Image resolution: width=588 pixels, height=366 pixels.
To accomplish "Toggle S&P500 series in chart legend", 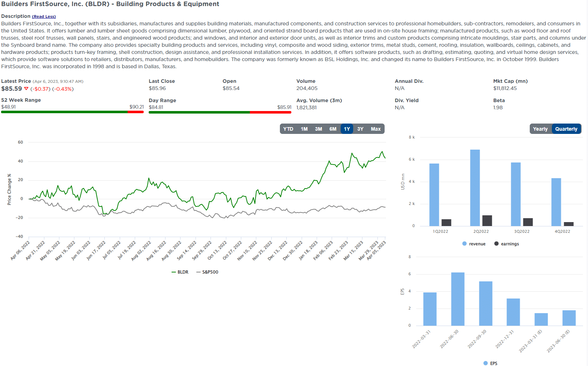I will 207,272.
